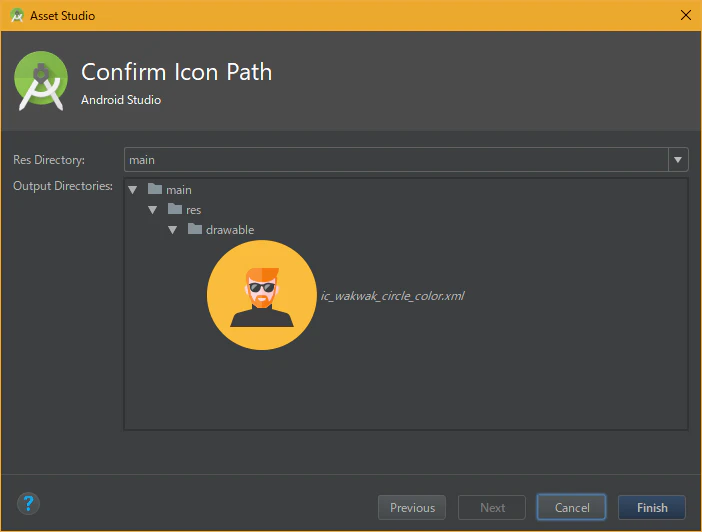This screenshot has height=532, width=702.
Task: Click the greyed-out Next button
Action: (x=492, y=507)
